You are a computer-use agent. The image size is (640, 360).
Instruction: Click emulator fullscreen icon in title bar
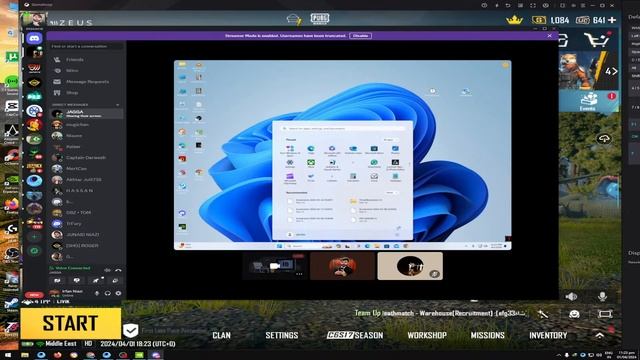click(x=533, y=5)
